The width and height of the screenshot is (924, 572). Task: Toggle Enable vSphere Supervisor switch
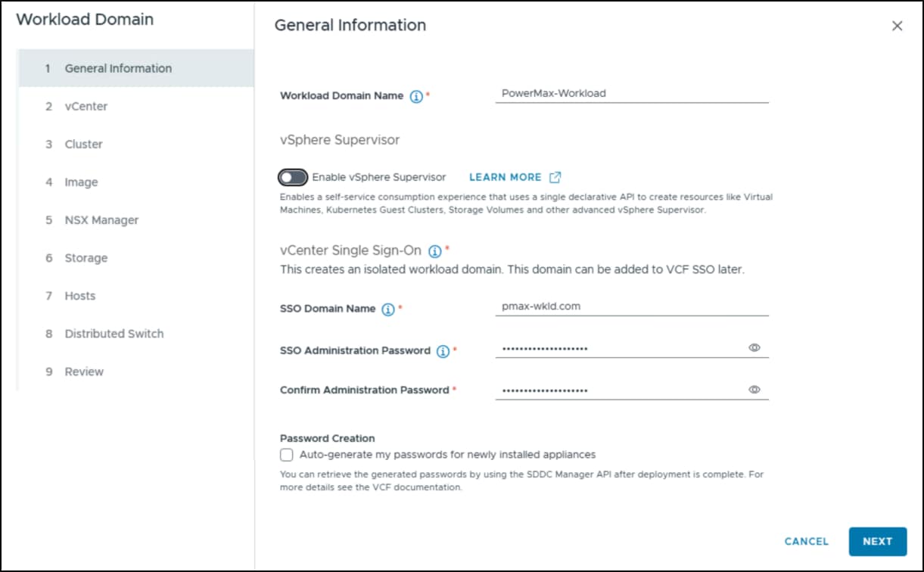(x=293, y=177)
